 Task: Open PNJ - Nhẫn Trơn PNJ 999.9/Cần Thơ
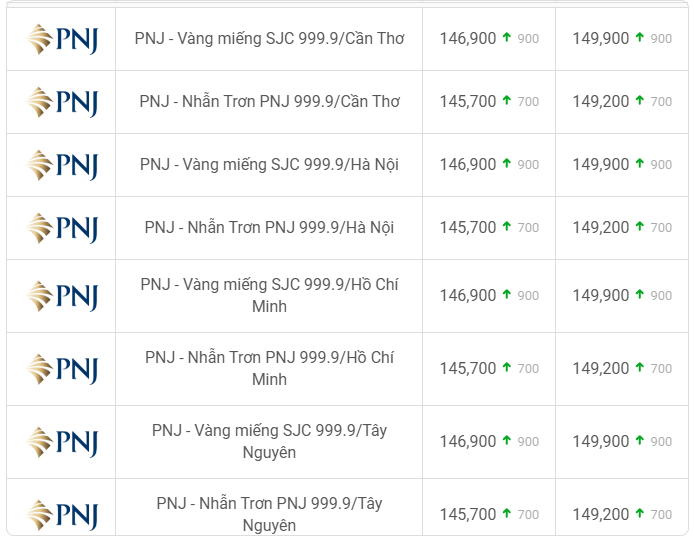(x=269, y=102)
